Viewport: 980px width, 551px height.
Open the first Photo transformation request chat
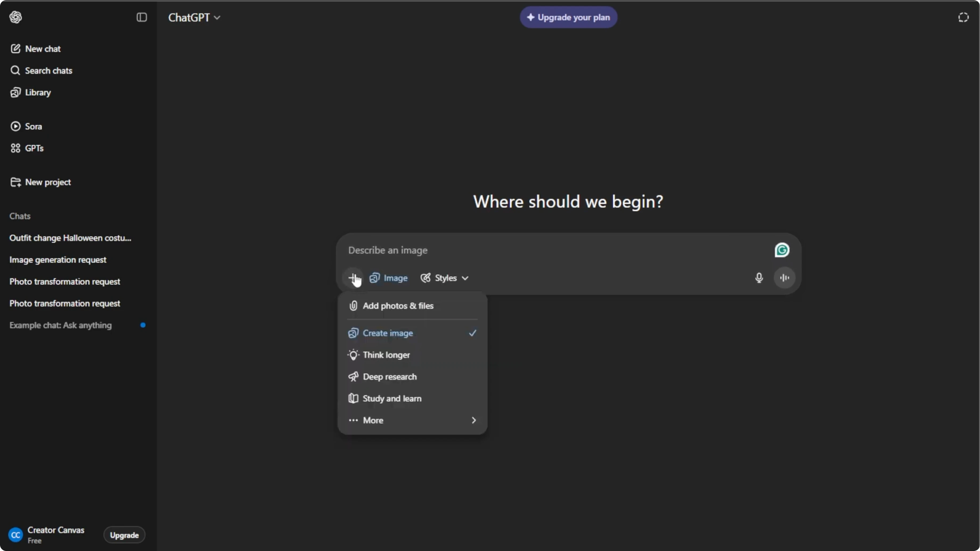78,281
